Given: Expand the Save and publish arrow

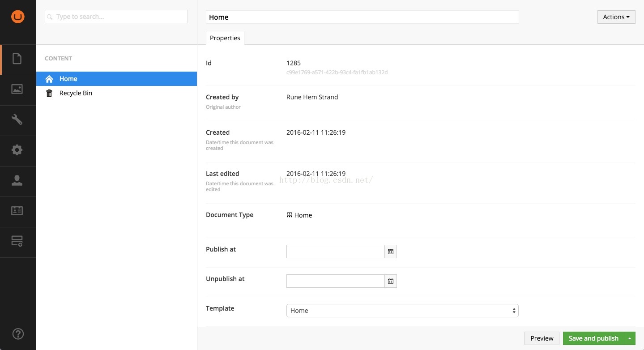Looking at the screenshot, I should [x=630, y=338].
